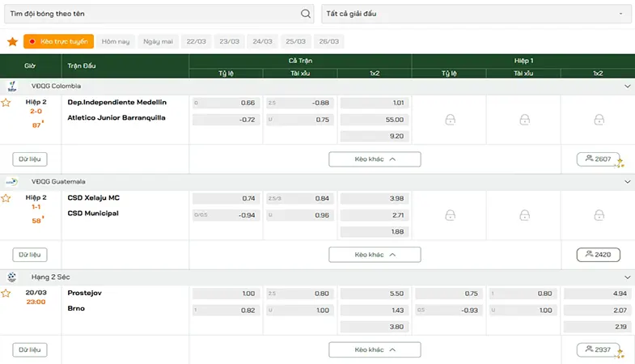The image size is (635, 364).
Task: Expand Kèo khác for Medellin match
Action: (x=375, y=159)
